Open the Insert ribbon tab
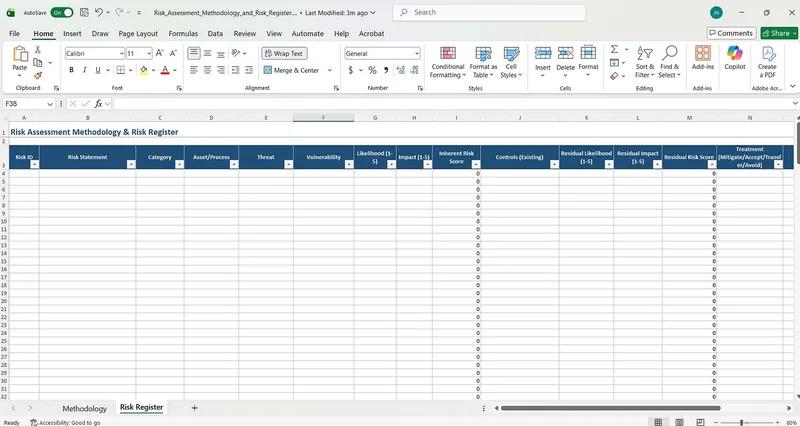This screenshot has height=426, width=800. tap(72, 33)
